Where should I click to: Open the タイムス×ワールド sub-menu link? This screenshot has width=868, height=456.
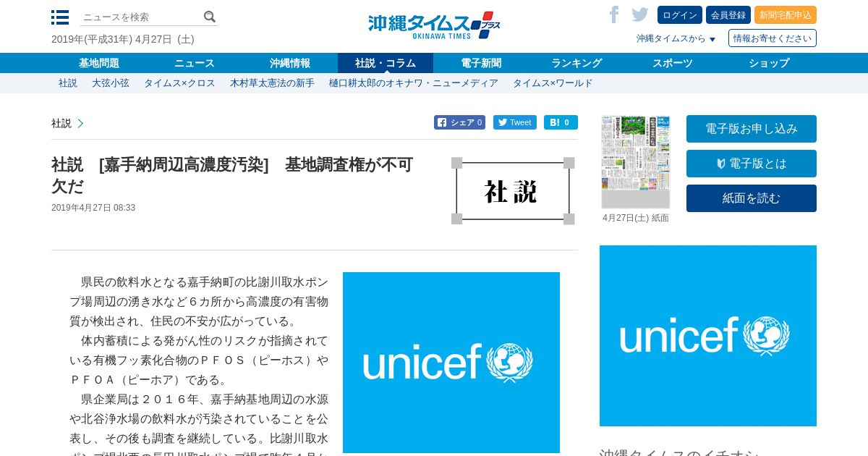point(553,83)
